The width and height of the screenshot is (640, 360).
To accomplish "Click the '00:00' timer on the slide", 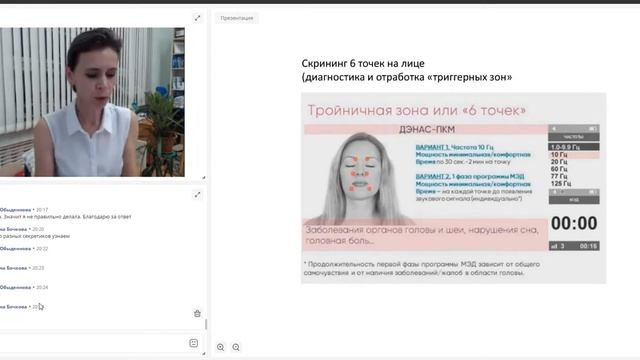I will [x=574, y=223].
